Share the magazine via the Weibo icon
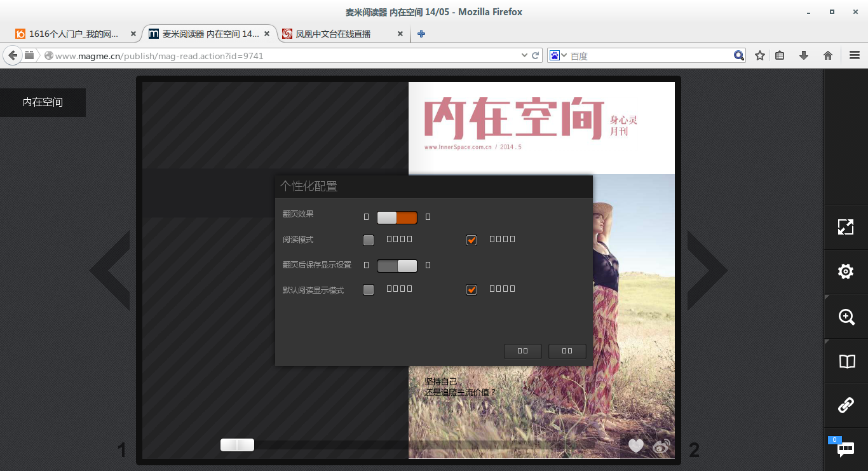This screenshot has height=471, width=868. (661, 447)
